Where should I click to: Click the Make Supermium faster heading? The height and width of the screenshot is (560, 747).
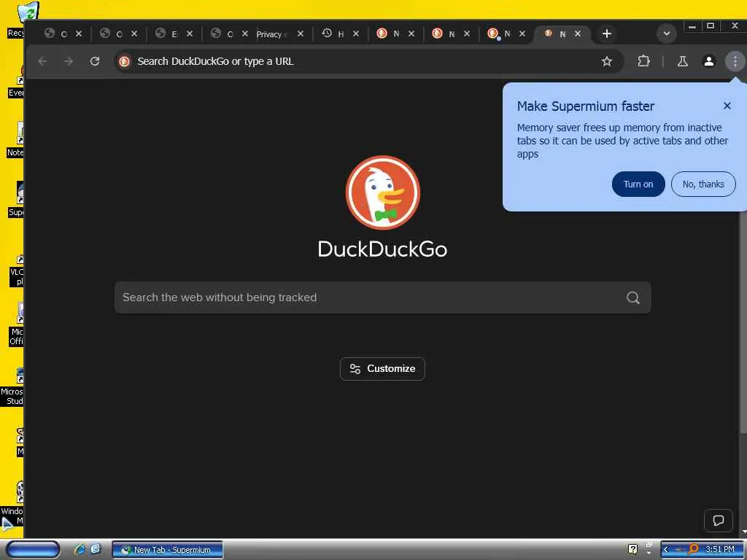point(586,106)
